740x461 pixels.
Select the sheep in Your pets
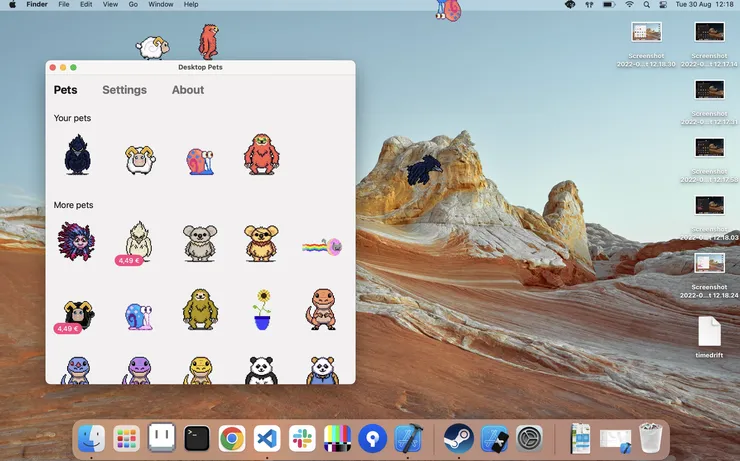click(x=140, y=160)
